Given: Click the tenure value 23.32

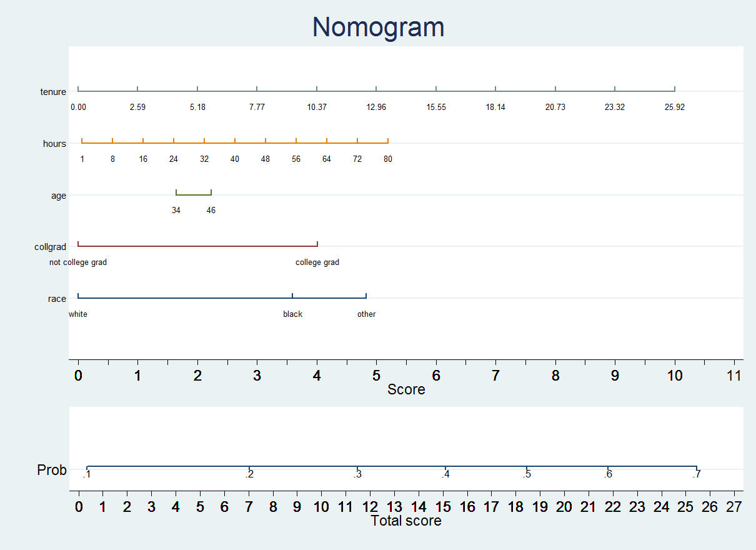Looking at the screenshot, I should click(615, 107).
